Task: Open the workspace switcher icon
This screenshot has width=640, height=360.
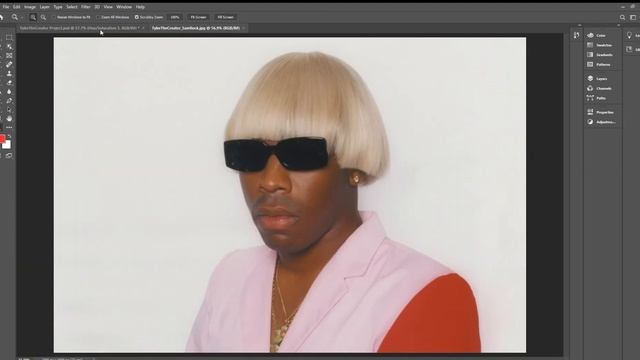Action: tap(633, 17)
